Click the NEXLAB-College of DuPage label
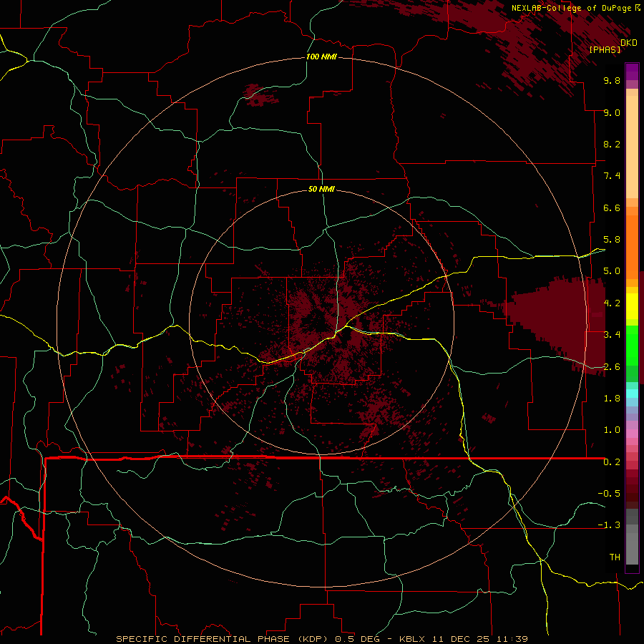 (571, 8)
